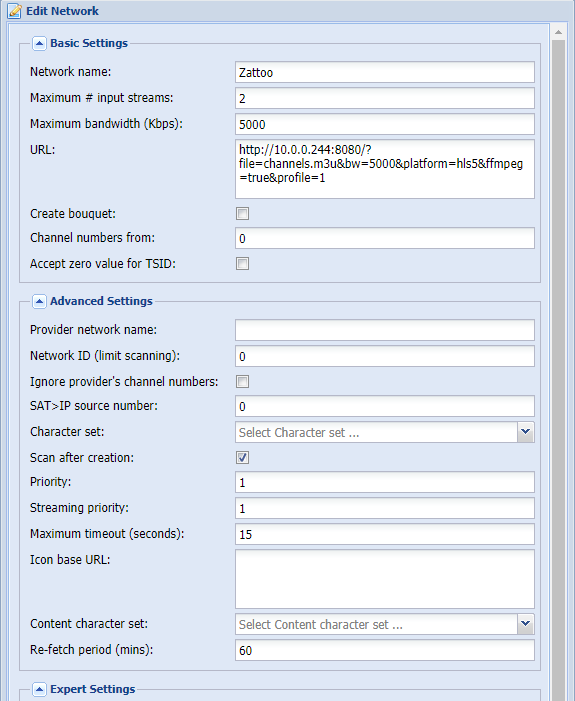Select the Maximum bandwidth (Kbps) field
575x701 pixels.
pos(385,124)
